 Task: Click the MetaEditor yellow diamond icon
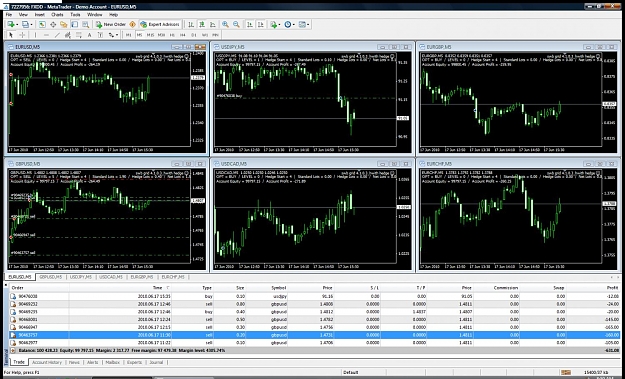click(x=132, y=24)
